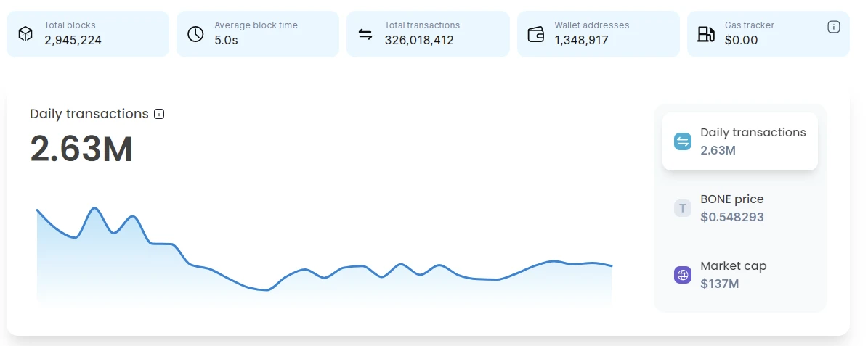Click the BONE token placeholder icon
Viewport: 868px width, 346px height.
click(x=683, y=208)
